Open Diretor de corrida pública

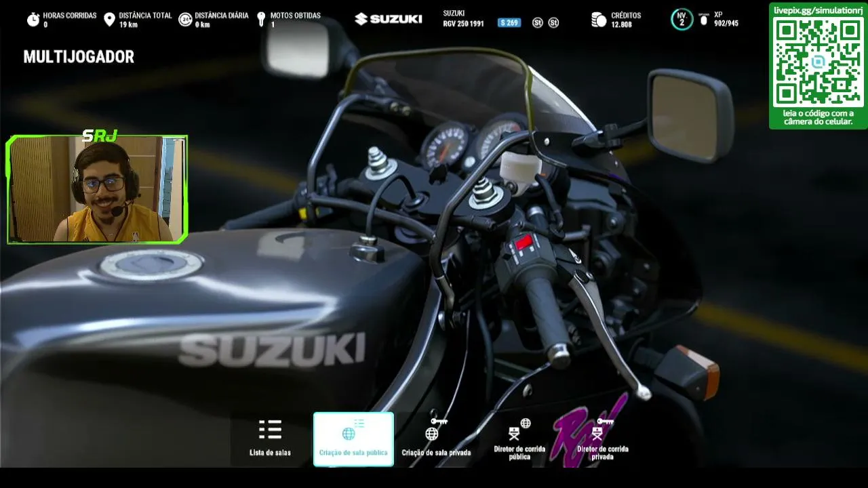click(519, 439)
